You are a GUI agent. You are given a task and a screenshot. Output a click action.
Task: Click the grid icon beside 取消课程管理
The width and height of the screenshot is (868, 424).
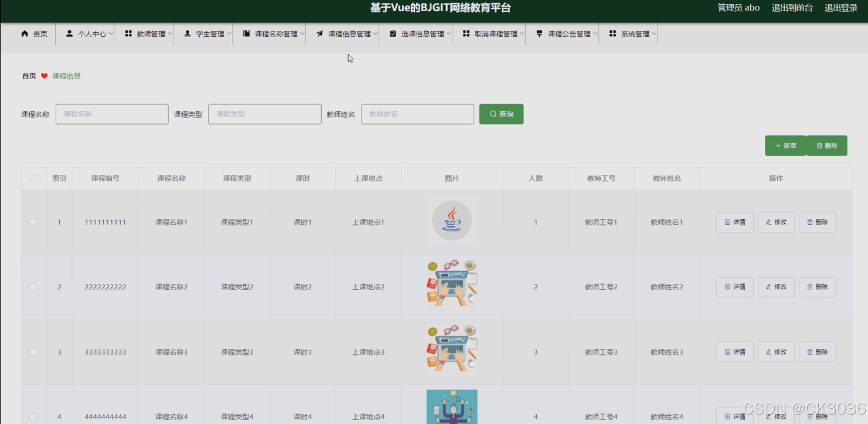[x=466, y=34]
